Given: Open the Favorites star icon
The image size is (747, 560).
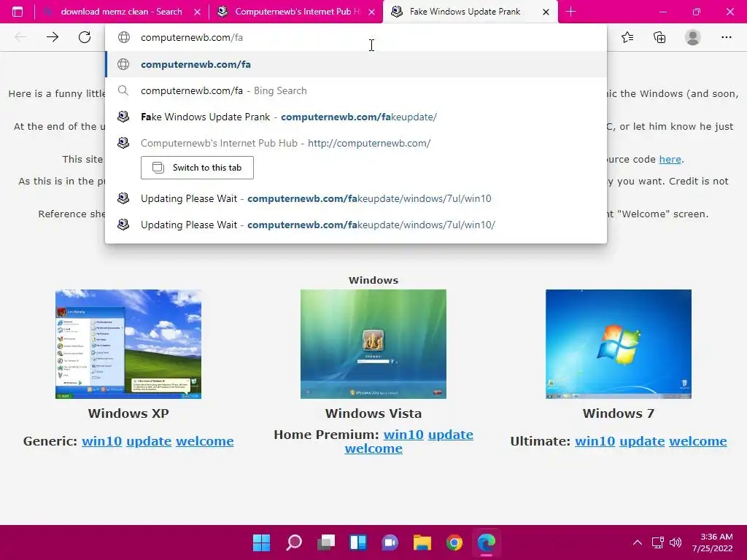Looking at the screenshot, I should pyautogui.click(x=627, y=37).
